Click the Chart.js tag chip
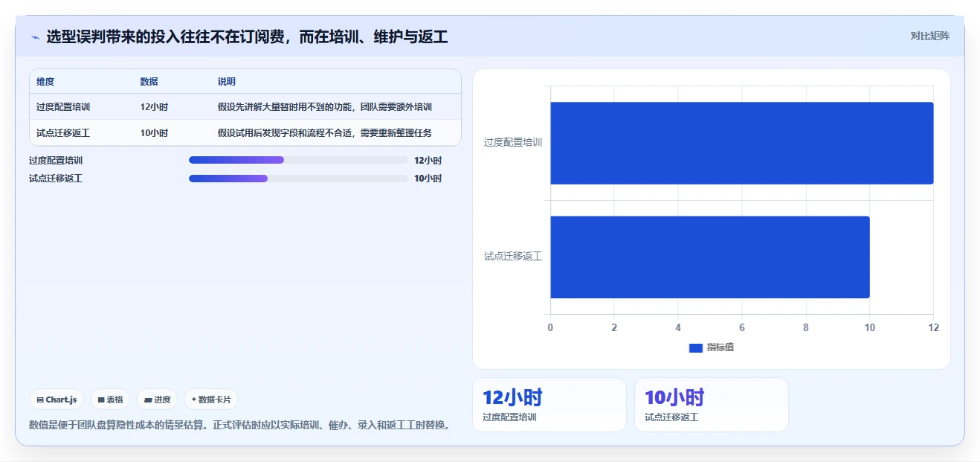The width and height of the screenshot is (980, 462). [57, 400]
